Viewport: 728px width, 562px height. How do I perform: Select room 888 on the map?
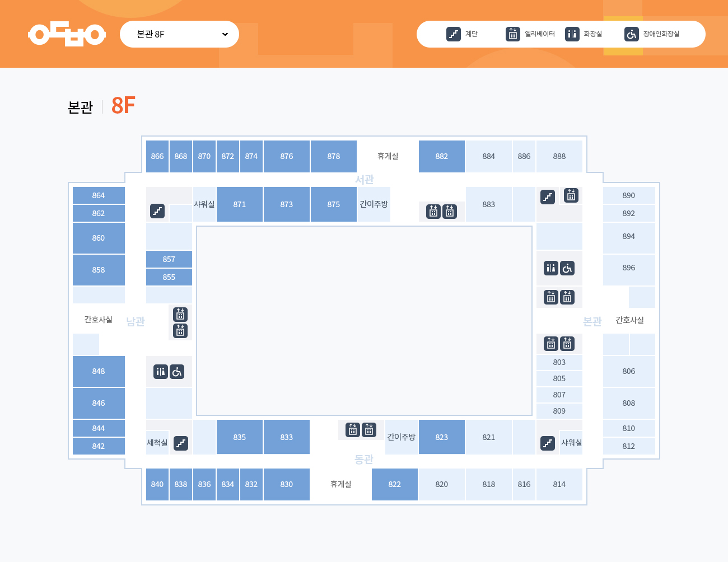pyautogui.click(x=559, y=156)
